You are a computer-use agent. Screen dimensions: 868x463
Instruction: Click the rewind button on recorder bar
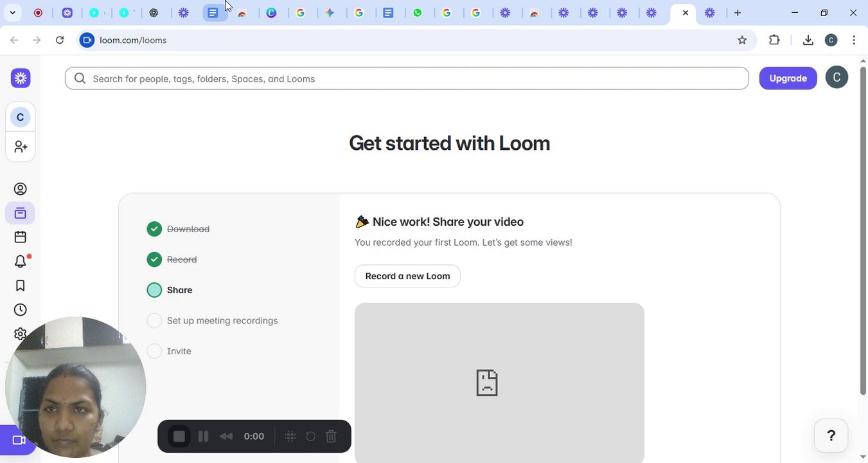click(x=226, y=437)
